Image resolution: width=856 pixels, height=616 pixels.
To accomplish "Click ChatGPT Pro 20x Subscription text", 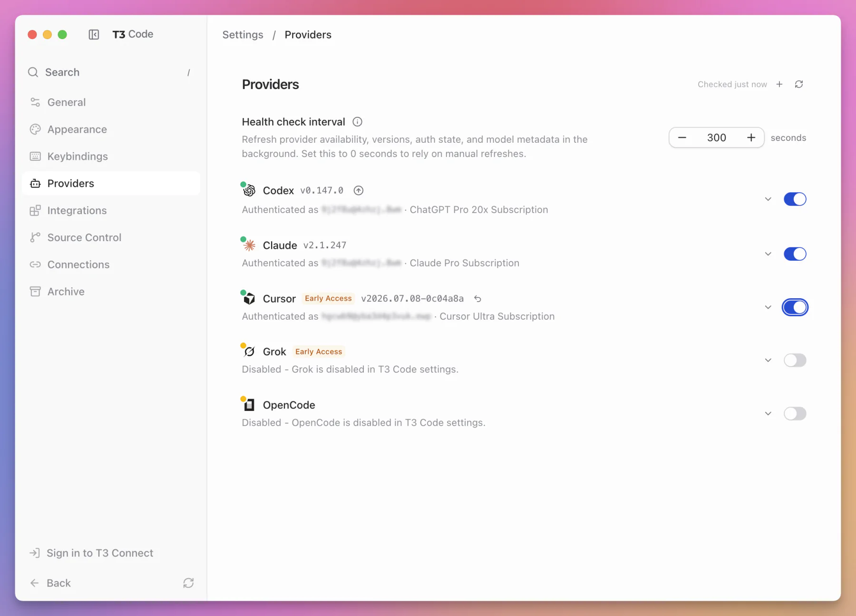I will 479,210.
